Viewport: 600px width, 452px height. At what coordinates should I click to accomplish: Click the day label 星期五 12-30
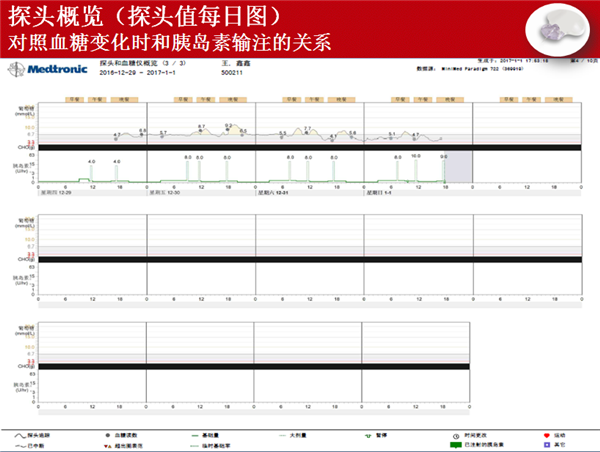165,193
